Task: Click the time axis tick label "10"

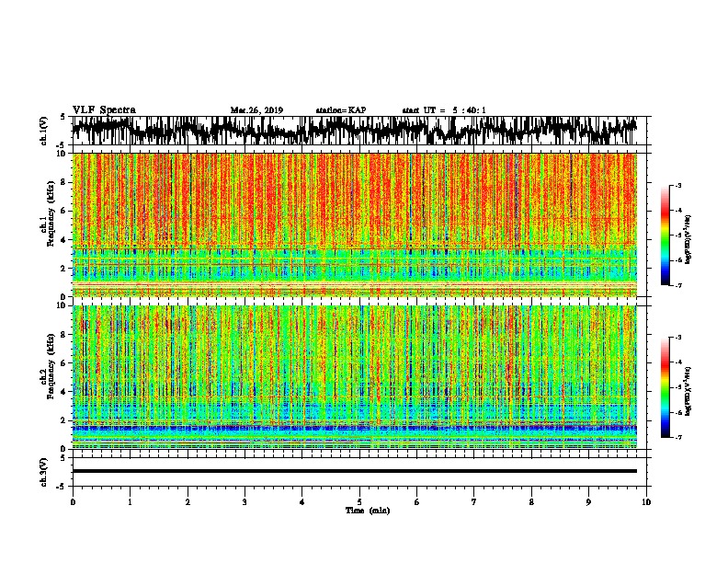Action: (x=646, y=502)
